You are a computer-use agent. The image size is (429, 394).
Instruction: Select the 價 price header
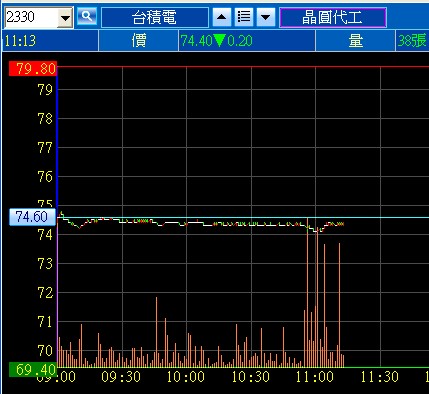pyautogui.click(x=139, y=41)
